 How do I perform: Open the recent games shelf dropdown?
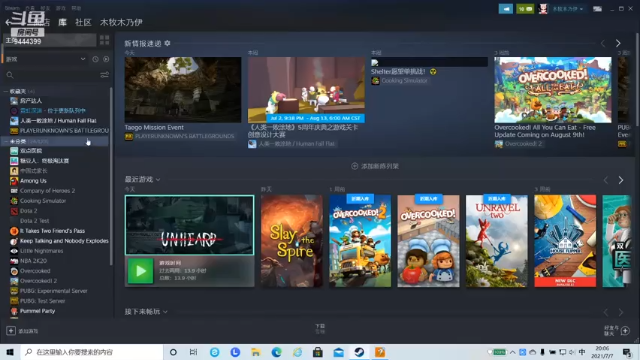click(158, 180)
